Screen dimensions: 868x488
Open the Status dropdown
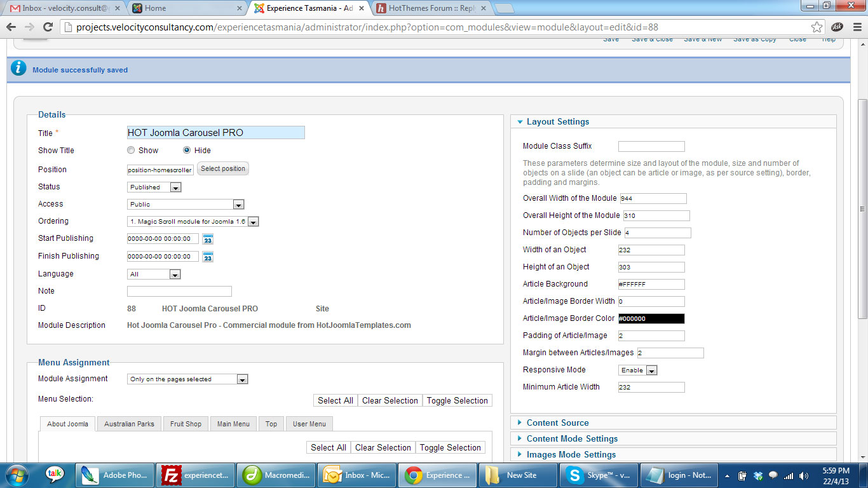tap(154, 187)
